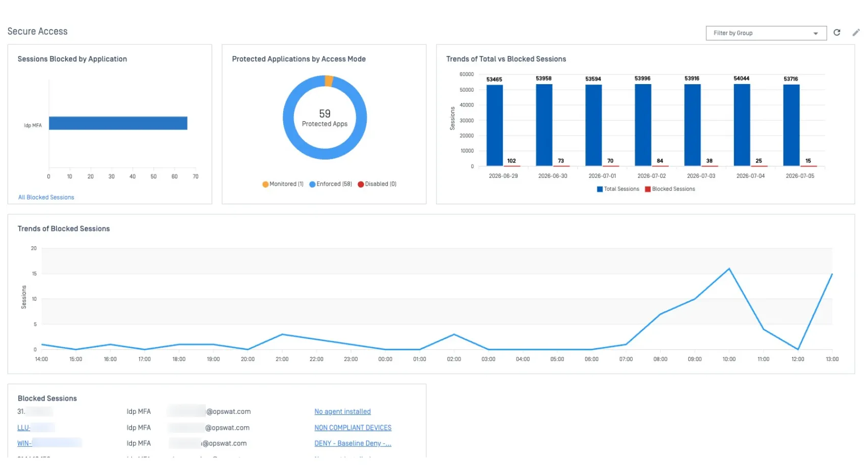
Task: Open the NON COMPLIANT DEVICES link
Action: (x=353, y=428)
